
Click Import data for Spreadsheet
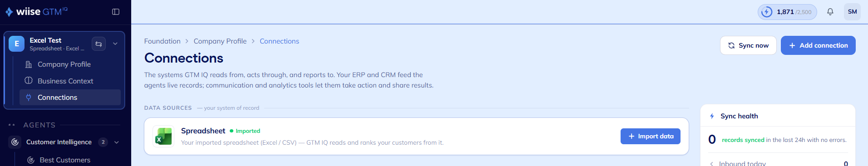650,136
